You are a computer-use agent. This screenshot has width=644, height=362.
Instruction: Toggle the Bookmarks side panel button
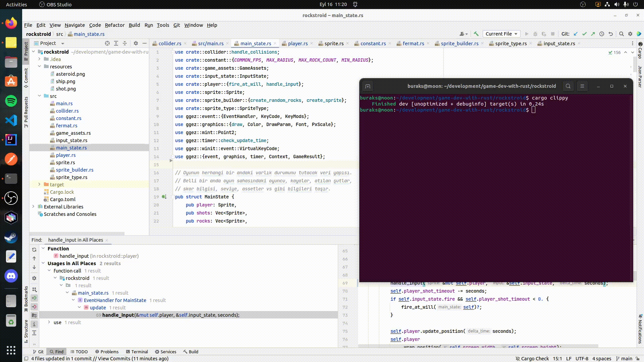click(x=26, y=298)
